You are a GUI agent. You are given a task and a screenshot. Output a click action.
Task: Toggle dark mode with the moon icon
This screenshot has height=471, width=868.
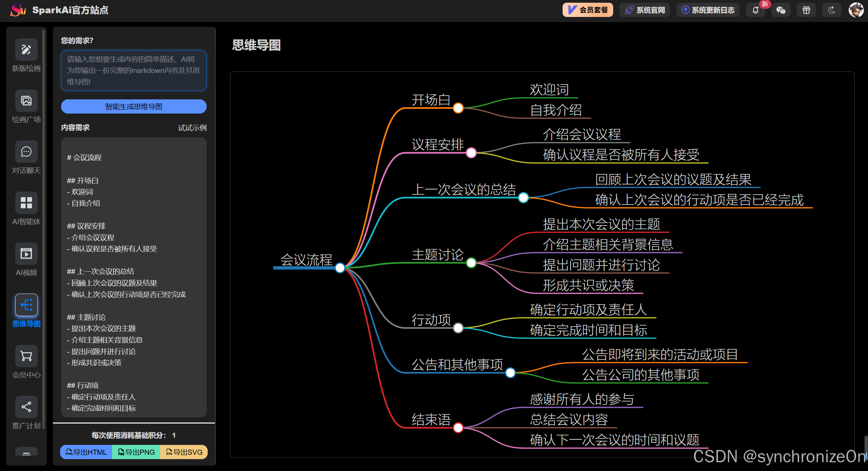tap(831, 10)
